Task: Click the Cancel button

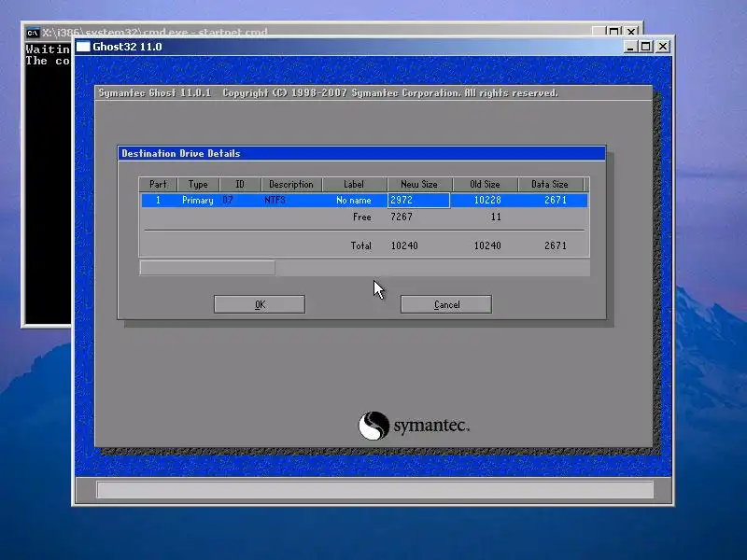Action: (x=446, y=304)
